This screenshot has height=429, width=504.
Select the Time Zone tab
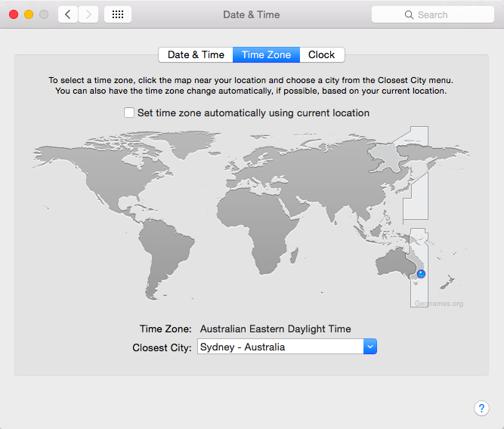(x=266, y=54)
